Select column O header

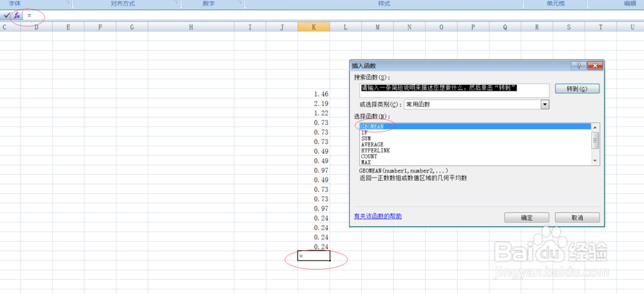441,27
